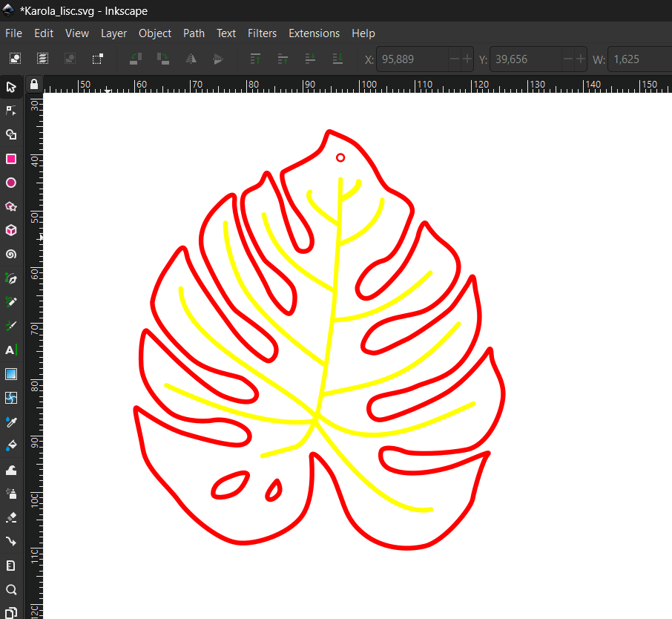Select the Paint Bucket fill tool
Image resolution: width=672 pixels, height=619 pixels.
pyautogui.click(x=11, y=446)
